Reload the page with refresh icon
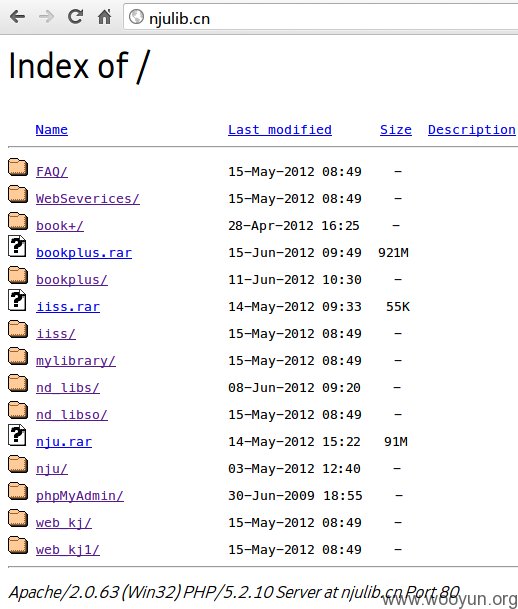 pyautogui.click(x=75, y=16)
